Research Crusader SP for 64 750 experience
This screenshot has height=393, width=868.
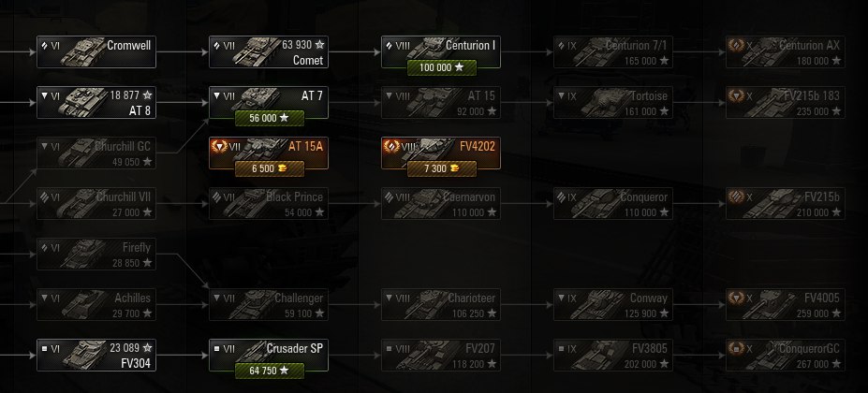pyautogui.click(x=270, y=371)
